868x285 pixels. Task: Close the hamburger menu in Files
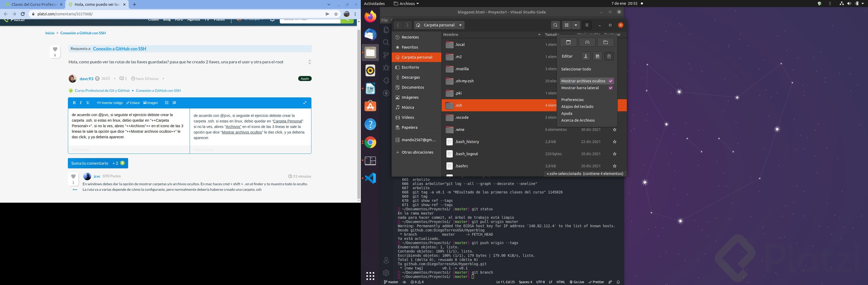[587, 25]
